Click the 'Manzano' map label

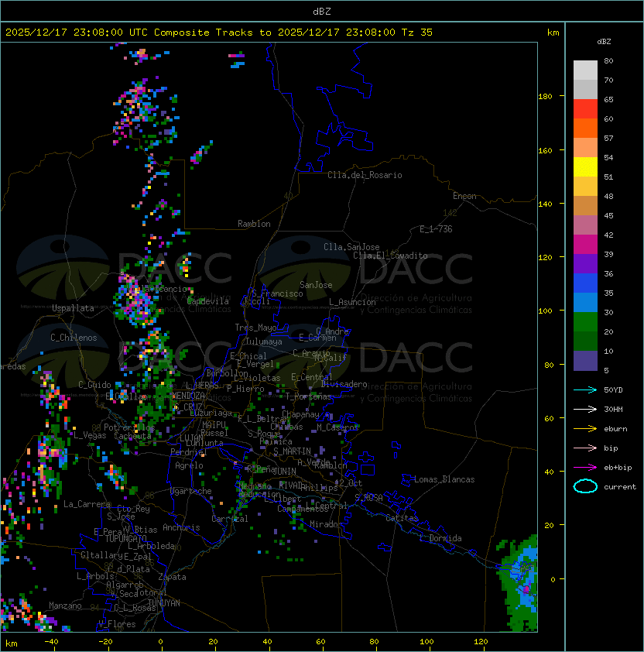pyautogui.click(x=65, y=606)
